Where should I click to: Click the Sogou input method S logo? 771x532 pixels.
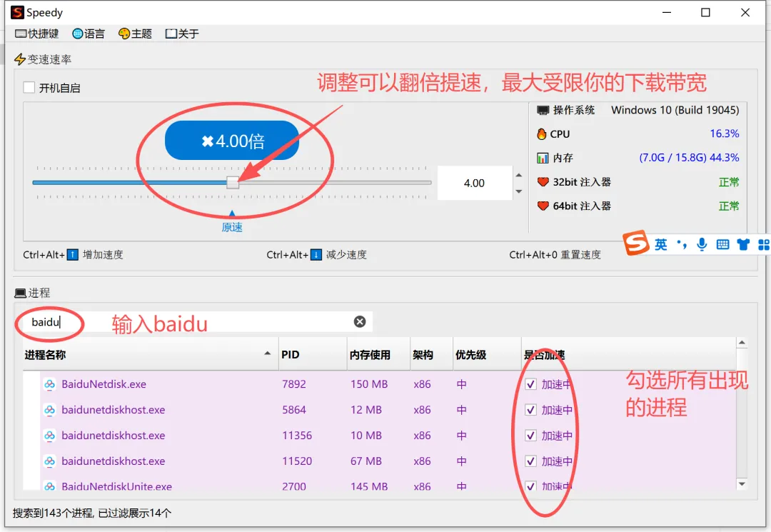tap(636, 242)
